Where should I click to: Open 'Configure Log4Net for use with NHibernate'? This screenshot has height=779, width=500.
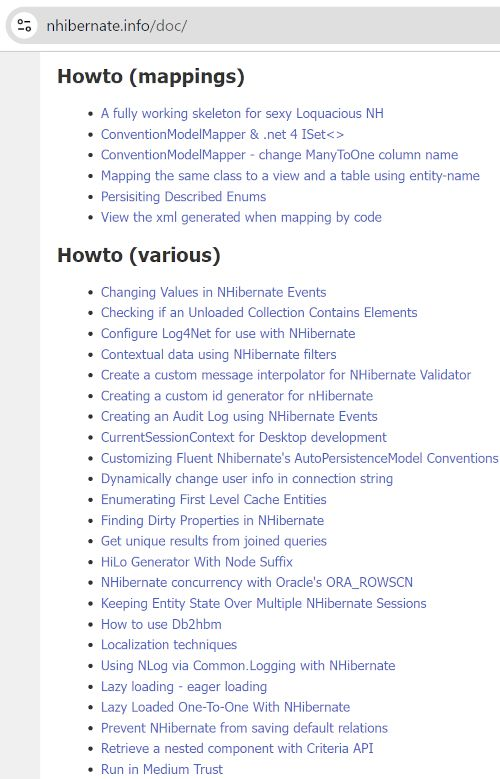[x=228, y=333]
